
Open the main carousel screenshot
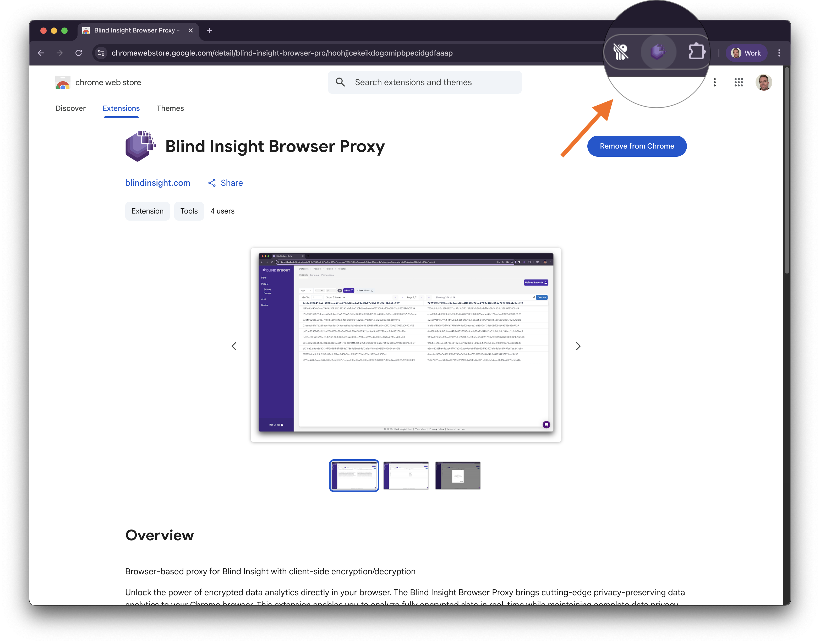[x=406, y=345]
